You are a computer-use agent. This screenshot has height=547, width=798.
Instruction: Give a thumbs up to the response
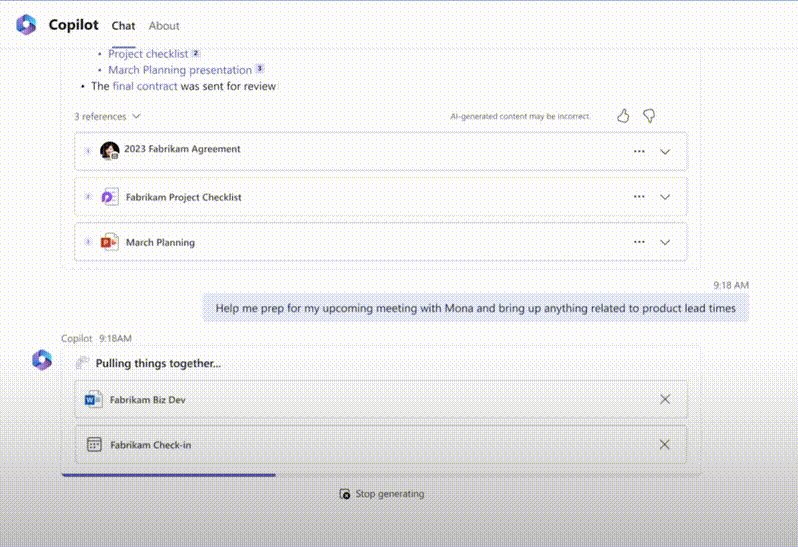point(623,116)
